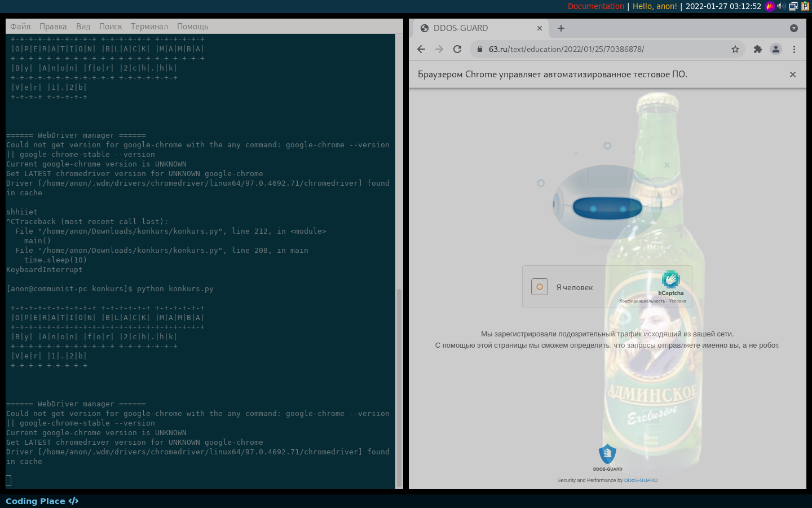812x508 pixels.
Task: Click the Coding Place code icon
Action: [x=73, y=501]
